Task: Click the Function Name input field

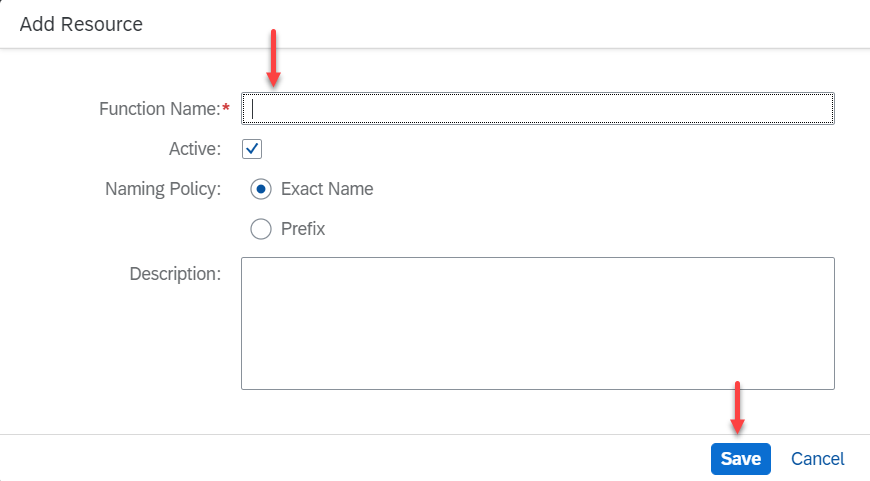Action: point(538,108)
